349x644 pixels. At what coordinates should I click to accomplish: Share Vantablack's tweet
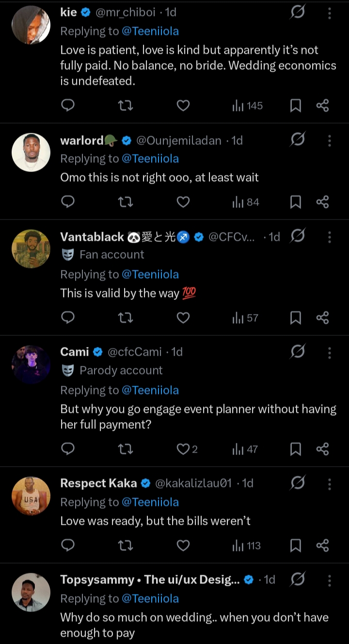point(322,317)
